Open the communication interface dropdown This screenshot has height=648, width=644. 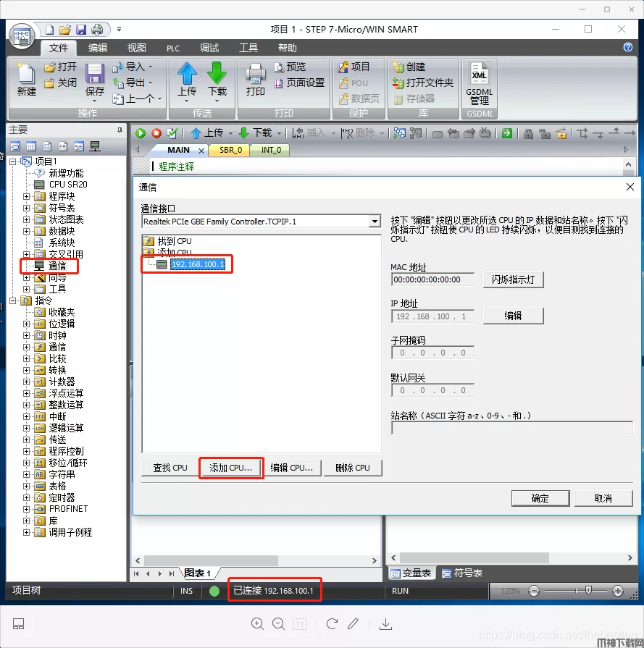point(375,222)
